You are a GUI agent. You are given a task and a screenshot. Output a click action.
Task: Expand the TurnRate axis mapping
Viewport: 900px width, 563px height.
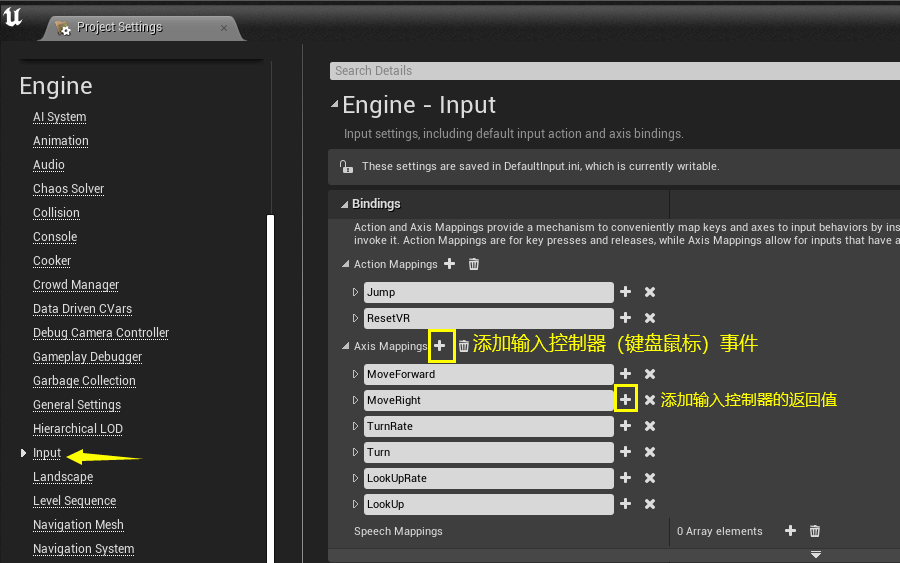pyautogui.click(x=355, y=426)
